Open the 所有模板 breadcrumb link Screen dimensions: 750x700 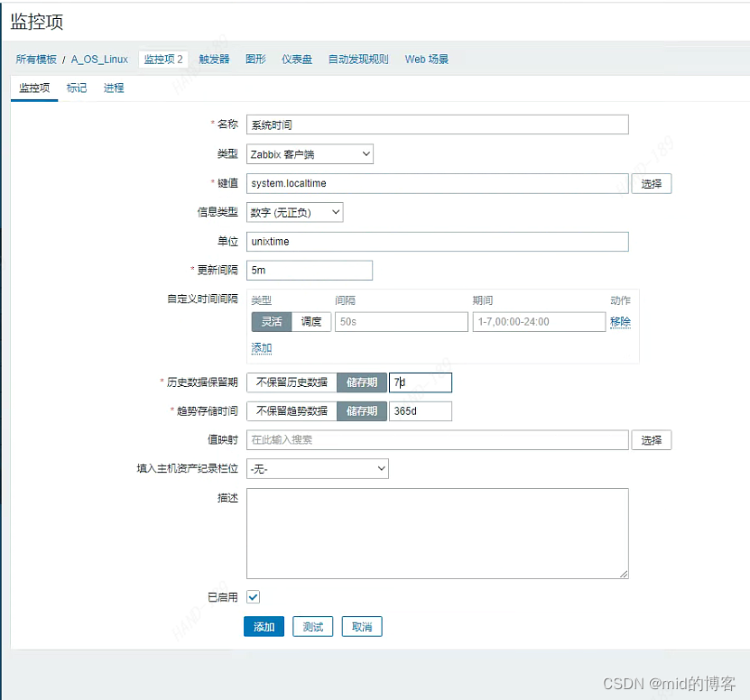[36, 60]
